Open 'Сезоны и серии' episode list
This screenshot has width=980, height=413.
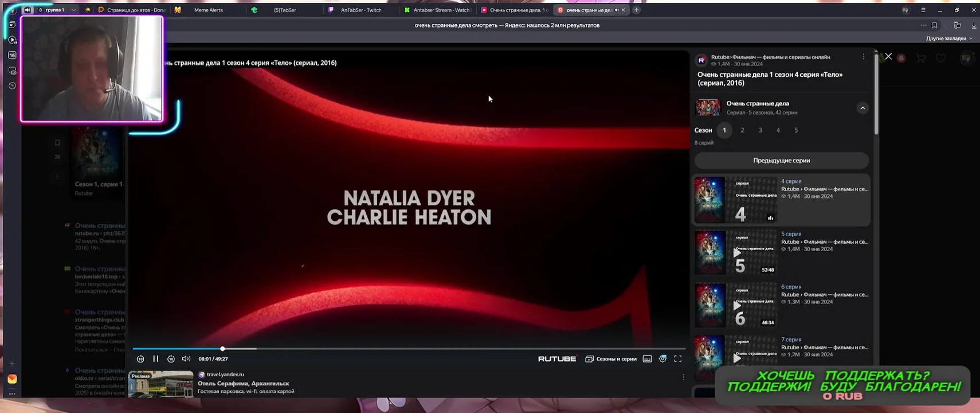[x=611, y=359]
